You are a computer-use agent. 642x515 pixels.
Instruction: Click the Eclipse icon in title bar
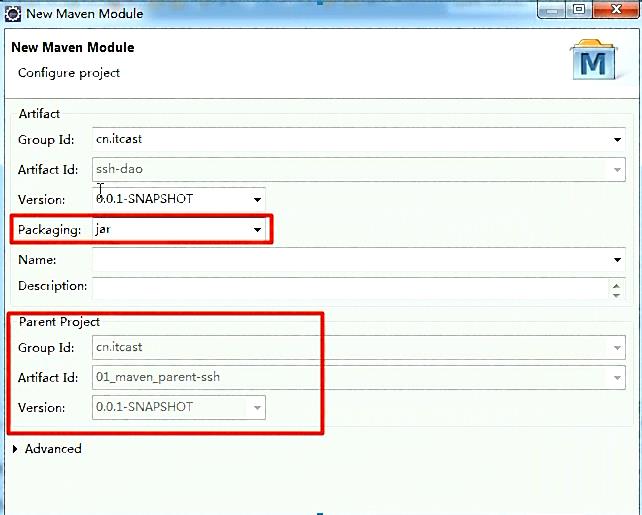pyautogui.click(x=13, y=14)
